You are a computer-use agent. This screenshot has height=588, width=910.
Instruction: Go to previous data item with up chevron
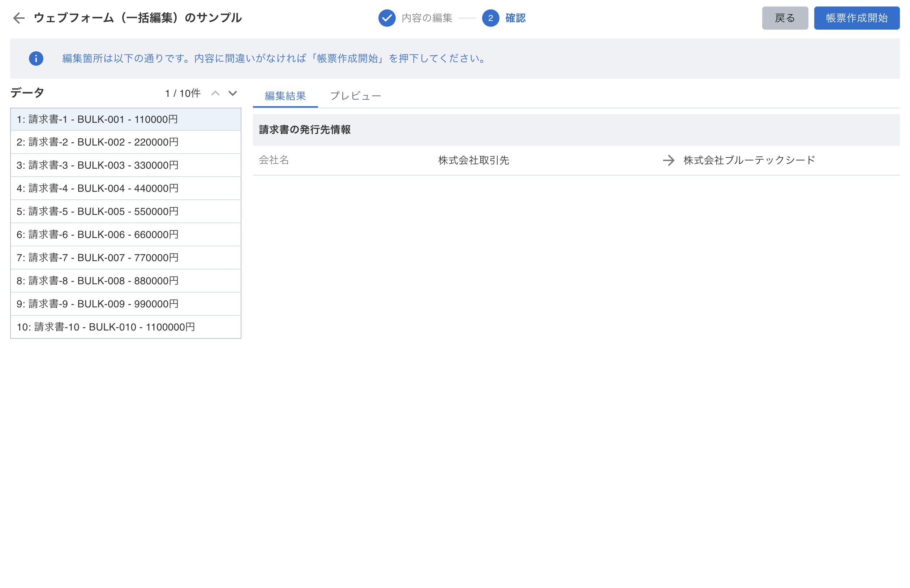(215, 93)
